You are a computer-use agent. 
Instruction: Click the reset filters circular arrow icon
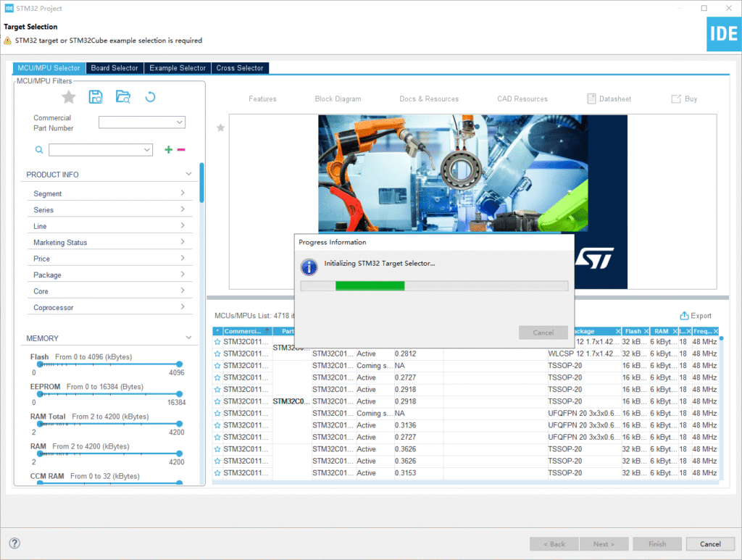[150, 97]
